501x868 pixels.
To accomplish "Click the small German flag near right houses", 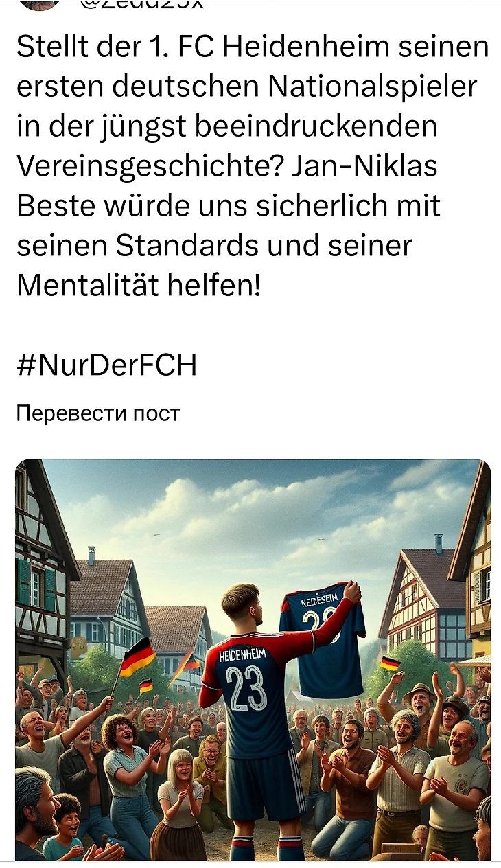I will tap(390, 663).
